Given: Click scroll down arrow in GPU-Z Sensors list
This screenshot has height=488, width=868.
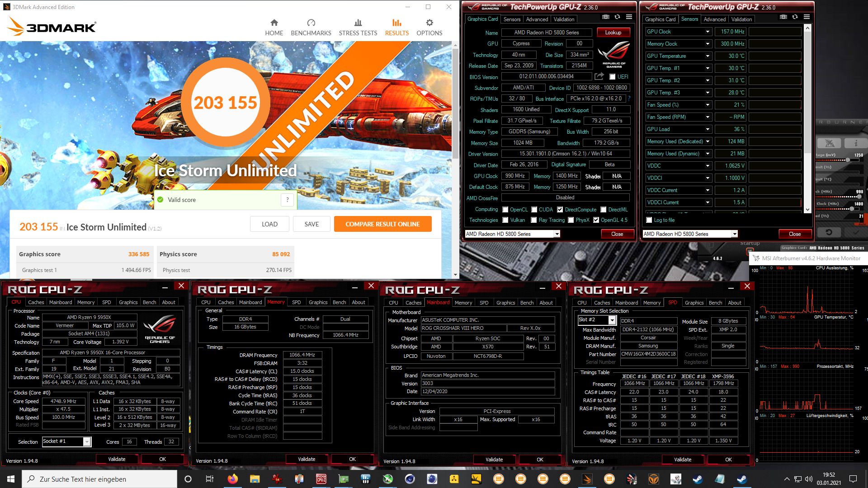Looking at the screenshot, I should [x=807, y=210].
